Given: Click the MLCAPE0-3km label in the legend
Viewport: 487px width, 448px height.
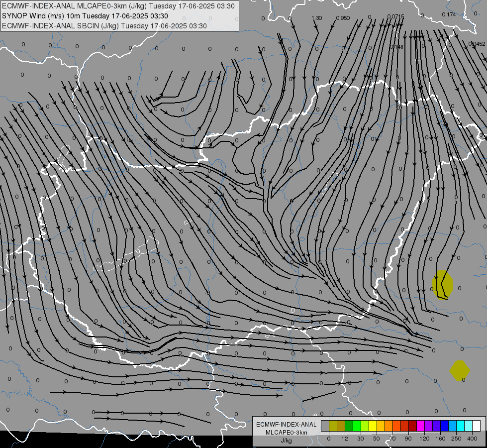Looking at the screenshot, I should (287, 433).
